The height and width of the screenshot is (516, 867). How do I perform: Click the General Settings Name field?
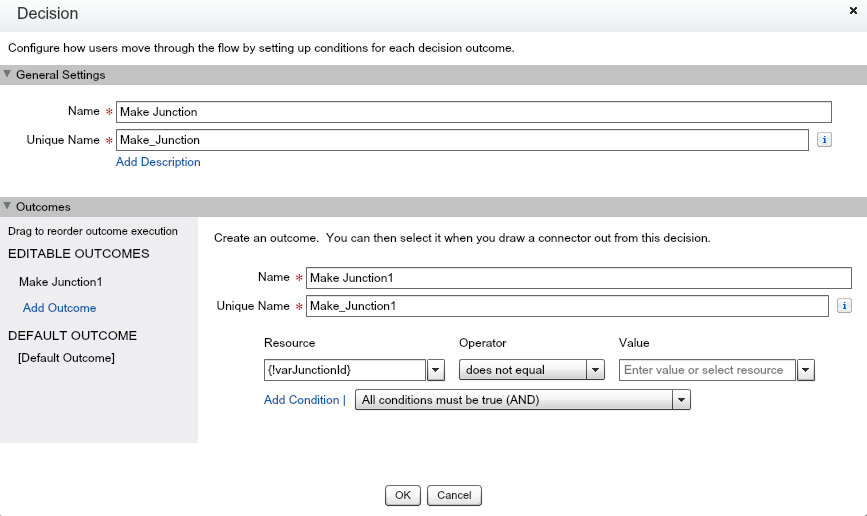coord(474,112)
